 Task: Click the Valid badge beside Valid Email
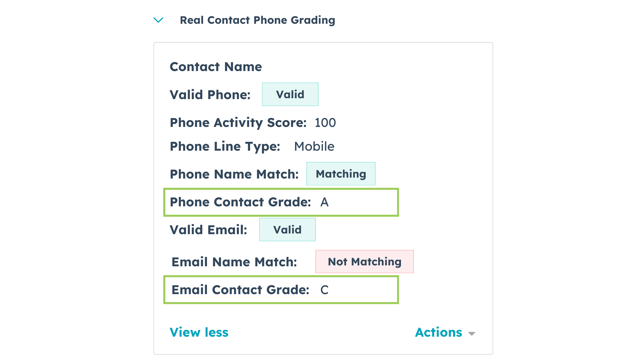[x=287, y=229]
